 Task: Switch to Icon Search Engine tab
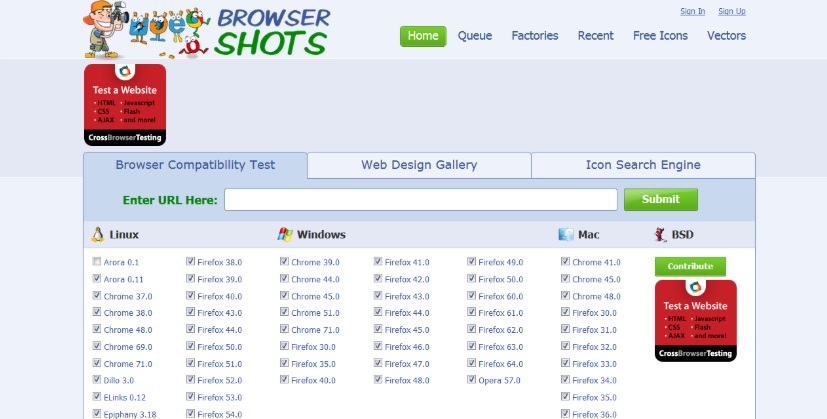pos(643,165)
